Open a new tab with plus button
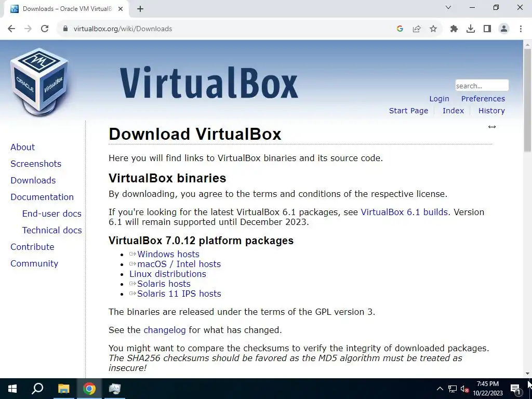 (x=140, y=9)
